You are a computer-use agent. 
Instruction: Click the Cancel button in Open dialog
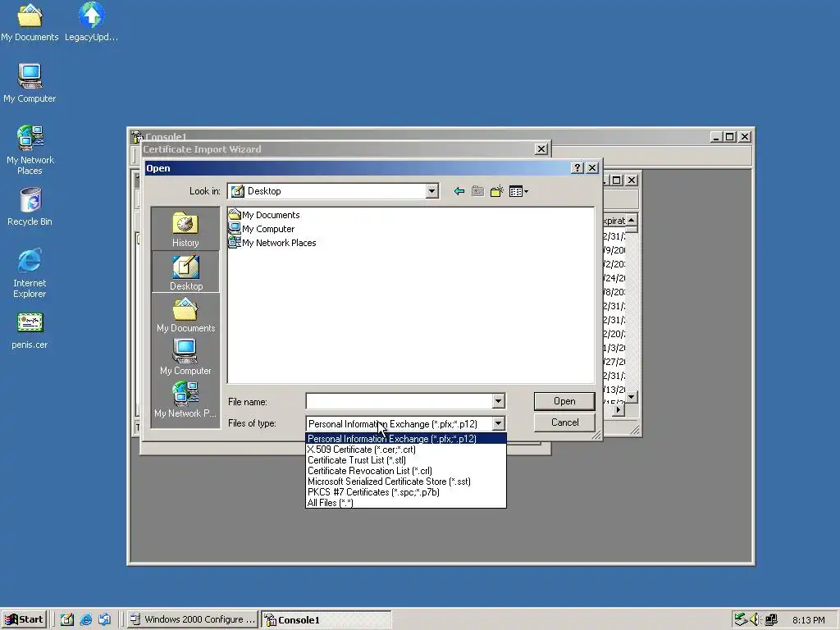[564, 422]
